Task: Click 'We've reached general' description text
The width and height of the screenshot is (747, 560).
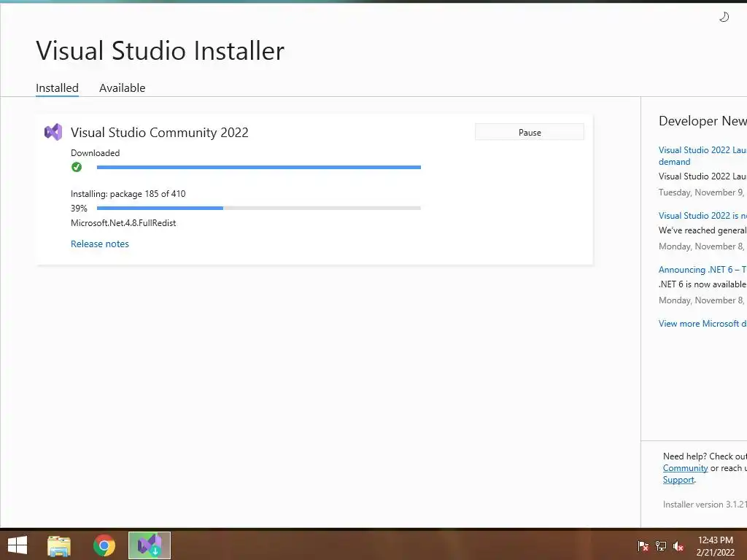Action: (x=703, y=230)
